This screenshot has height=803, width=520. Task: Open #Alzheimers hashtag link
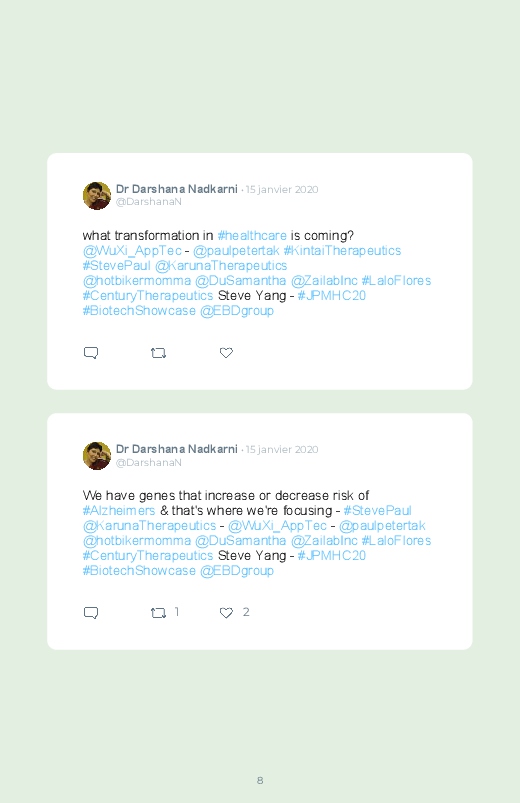[119, 511]
